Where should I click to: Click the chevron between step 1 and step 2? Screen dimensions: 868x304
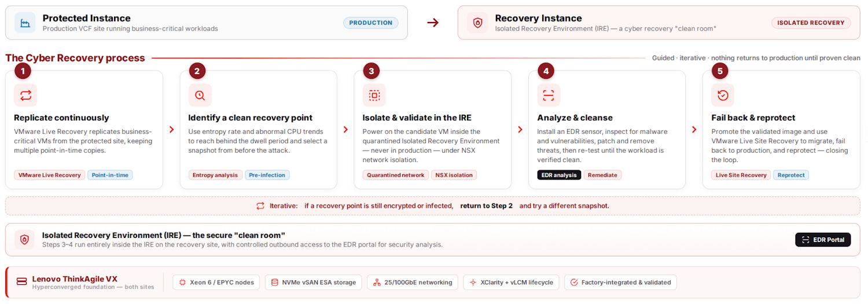click(x=171, y=130)
